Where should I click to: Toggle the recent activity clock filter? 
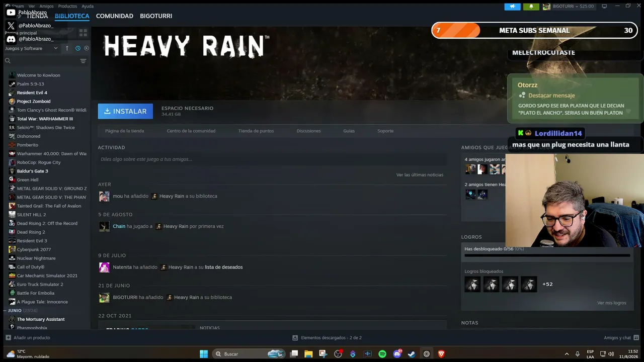tap(78, 48)
